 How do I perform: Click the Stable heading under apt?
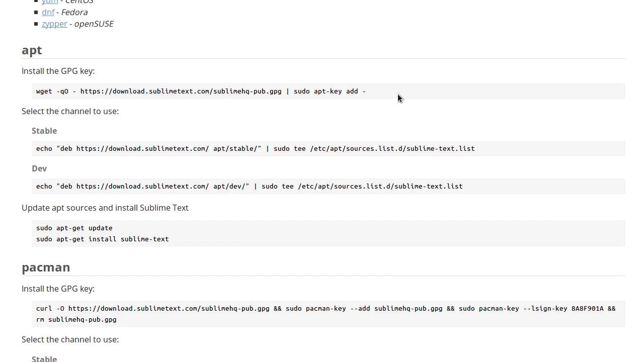(x=44, y=131)
